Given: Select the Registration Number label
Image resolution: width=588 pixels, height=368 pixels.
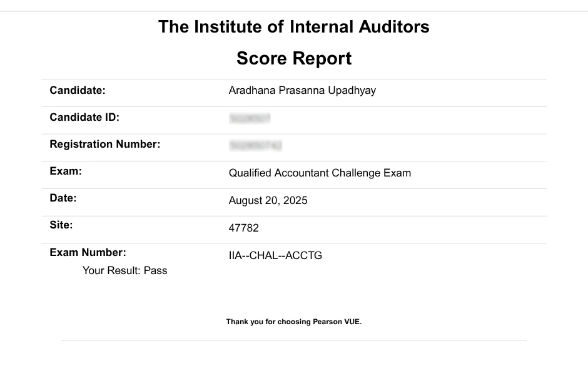Looking at the screenshot, I should 105,145.
